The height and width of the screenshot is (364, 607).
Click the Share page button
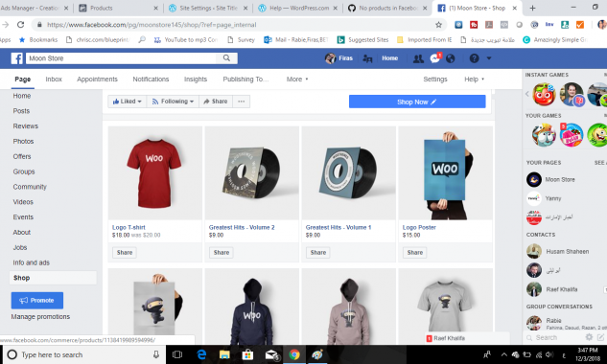216,102
